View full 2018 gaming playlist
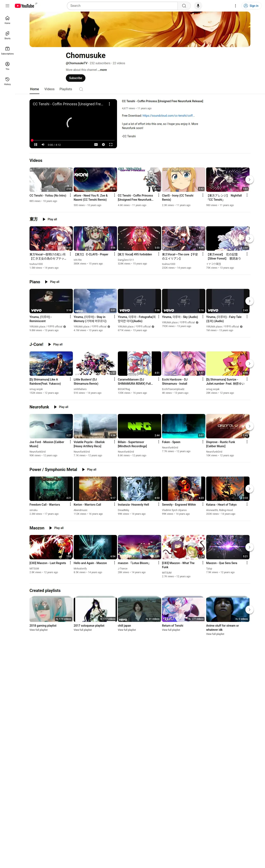The width and height of the screenshot is (265, 868). pyautogui.click(x=39, y=630)
